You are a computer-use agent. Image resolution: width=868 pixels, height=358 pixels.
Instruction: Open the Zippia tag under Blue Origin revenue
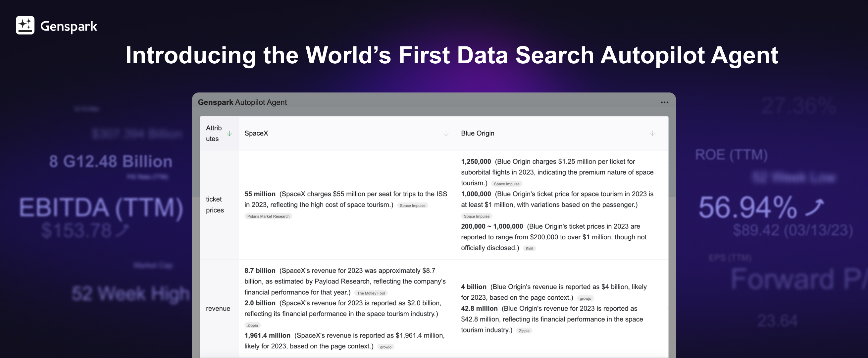(x=524, y=331)
